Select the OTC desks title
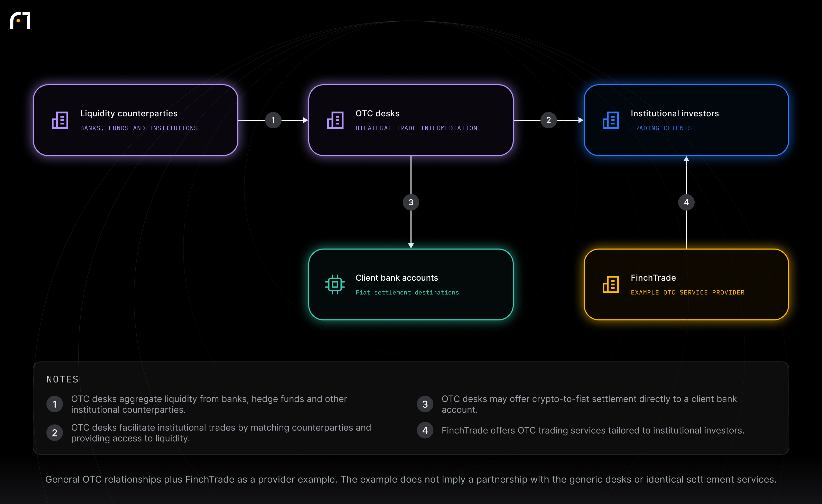The image size is (822, 504). coord(377,113)
